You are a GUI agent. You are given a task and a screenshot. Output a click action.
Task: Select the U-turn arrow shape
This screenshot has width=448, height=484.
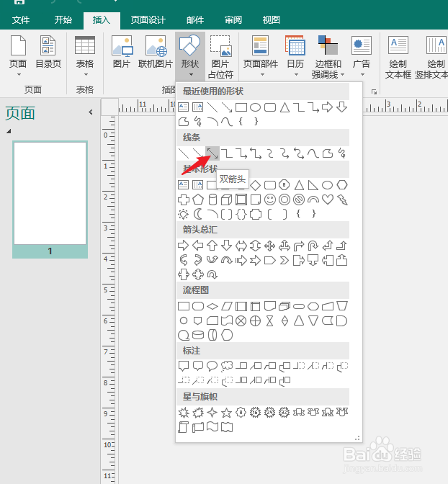pos(313,246)
